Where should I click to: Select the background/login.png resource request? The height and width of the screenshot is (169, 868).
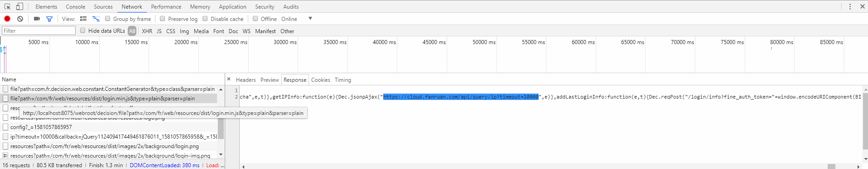click(109, 146)
